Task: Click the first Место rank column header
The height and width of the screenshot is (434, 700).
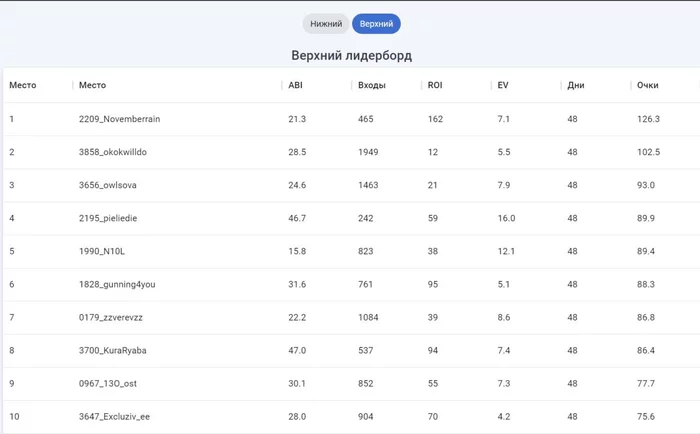Action: pyautogui.click(x=23, y=85)
